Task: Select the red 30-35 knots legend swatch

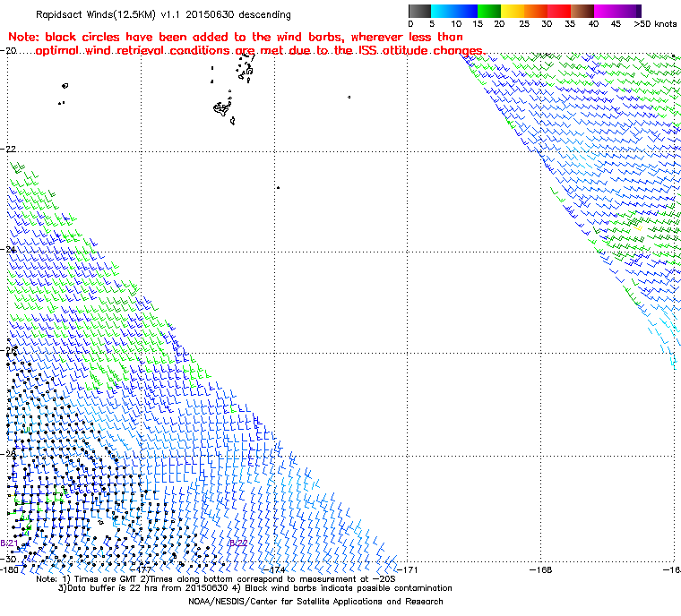Action: tap(559, 11)
